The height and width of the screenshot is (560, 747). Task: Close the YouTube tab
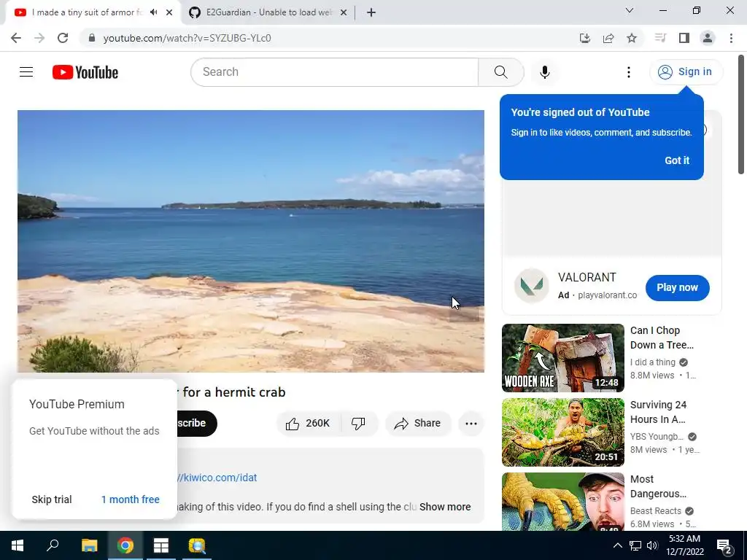pos(169,12)
